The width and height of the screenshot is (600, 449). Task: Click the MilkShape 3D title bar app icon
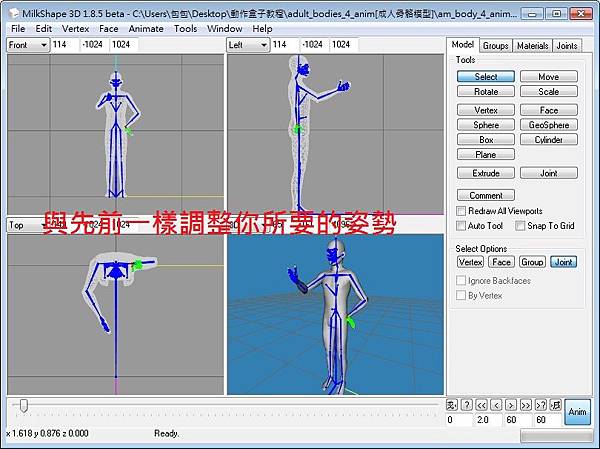tap(14, 14)
